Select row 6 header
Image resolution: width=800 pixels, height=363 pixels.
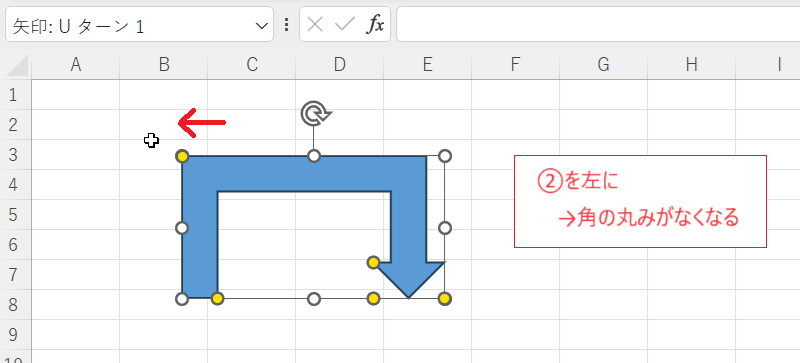15,245
